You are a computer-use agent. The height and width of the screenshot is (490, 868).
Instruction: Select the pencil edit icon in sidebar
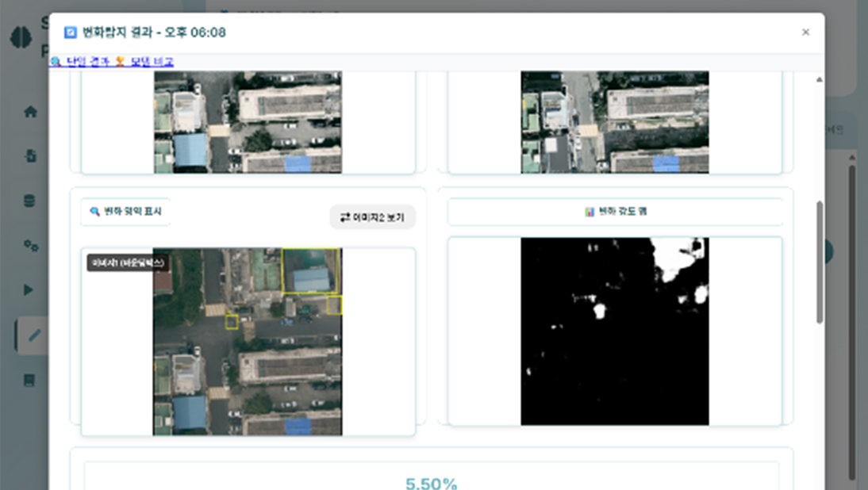(32, 335)
